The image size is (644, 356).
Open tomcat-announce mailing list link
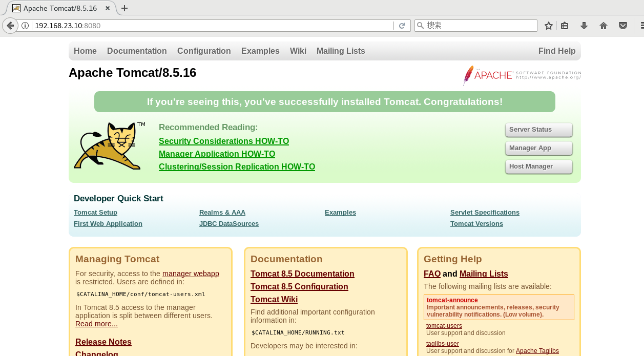(x=452, y=300)
